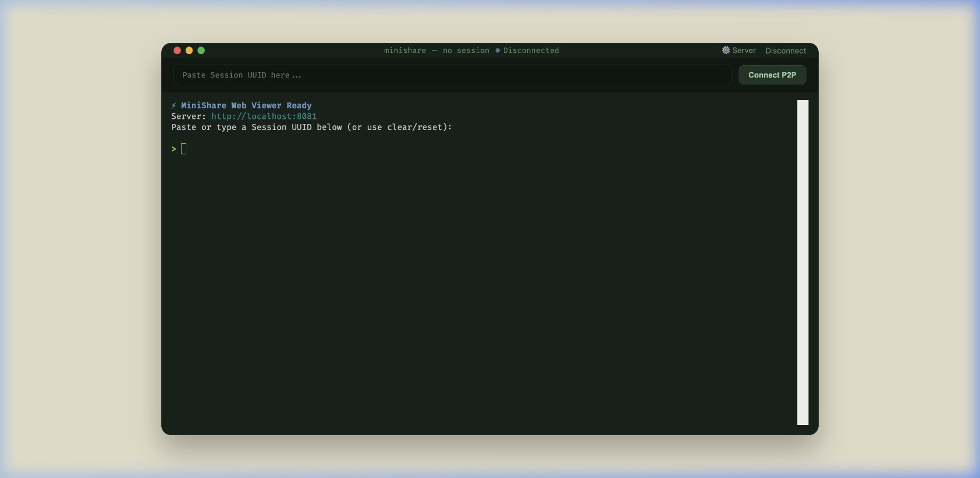
Task: Click the terminal vertical scrollbar
Action: (x=803, y=262)
